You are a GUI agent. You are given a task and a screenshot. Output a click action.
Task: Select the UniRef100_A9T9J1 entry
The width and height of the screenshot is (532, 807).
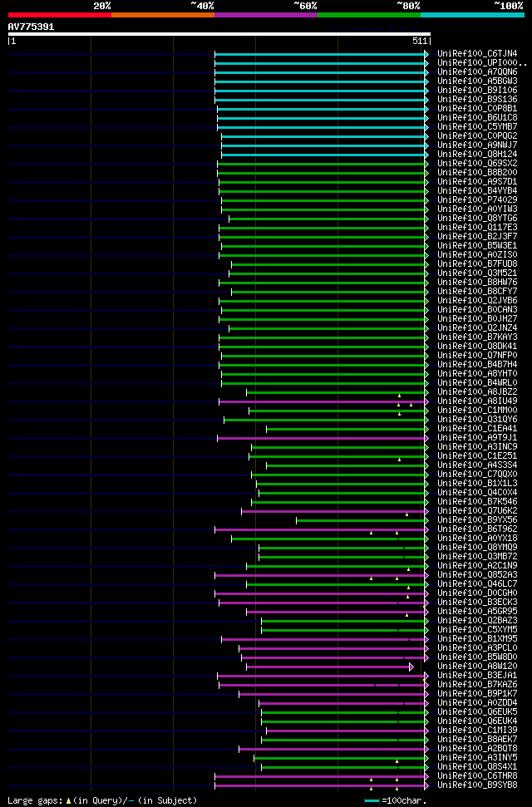click(477, 439)
